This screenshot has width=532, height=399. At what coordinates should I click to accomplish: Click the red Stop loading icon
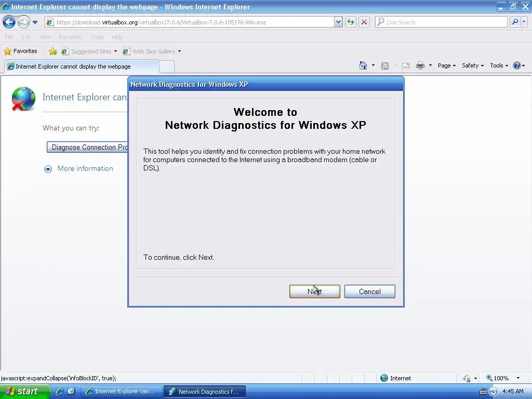(x=364, y=22)
